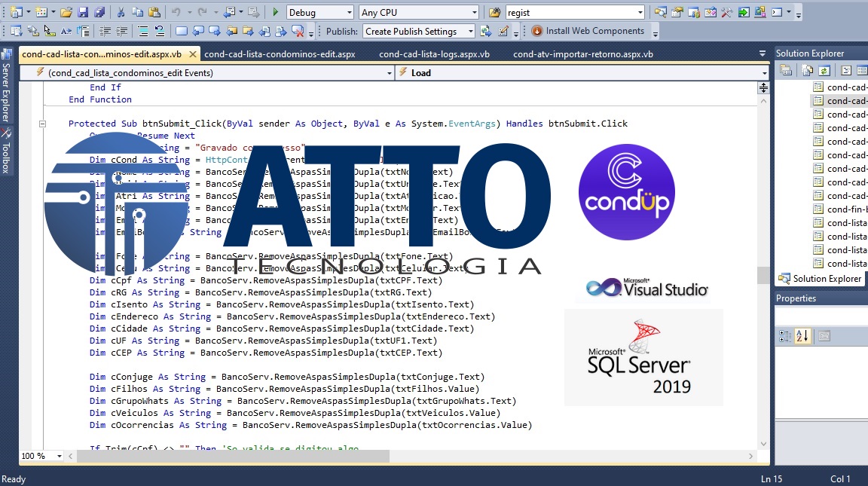This screenshot has width=868, height=486.
Task: Switch to cond-cad-lista-logs.aspx.vb tab
Action: tap(435, 54)
